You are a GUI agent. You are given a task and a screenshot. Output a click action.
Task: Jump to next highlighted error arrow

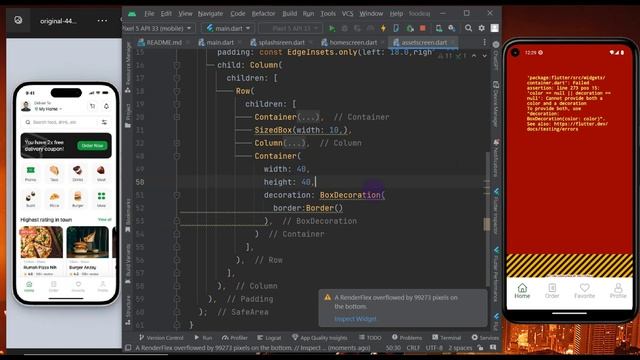click(x=484, y=55)
